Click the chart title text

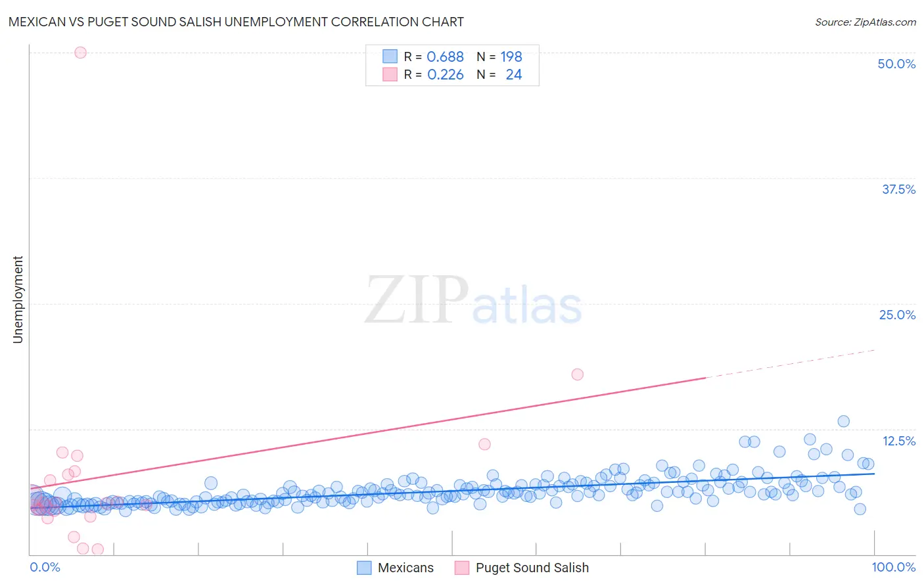click(x=236, y=22)
